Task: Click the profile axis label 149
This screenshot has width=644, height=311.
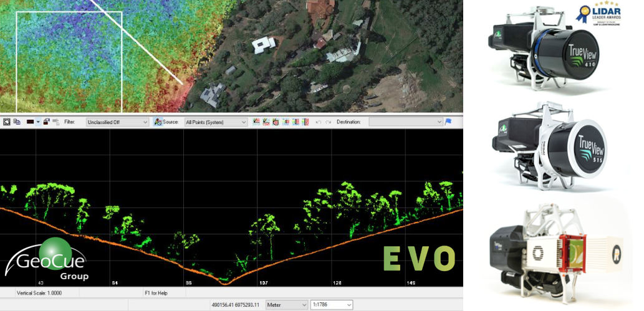Action: coord(411,283)
